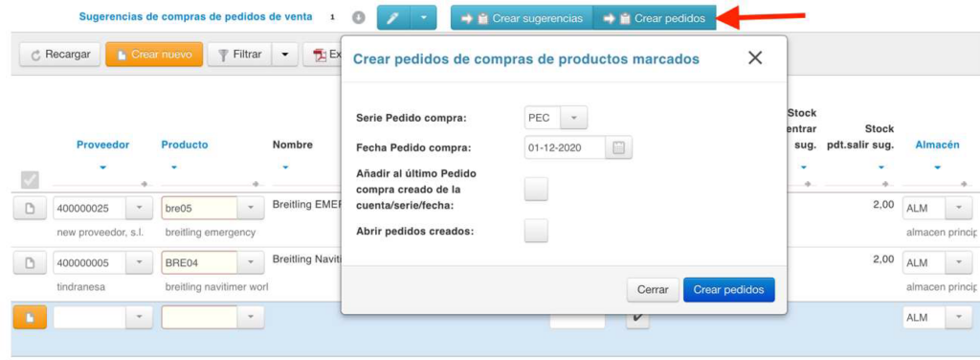Image resolution: width=980 pixels, height=360 pixels.
Task: Check Añadir al último Pedido compra box
Action: (536, 189)
